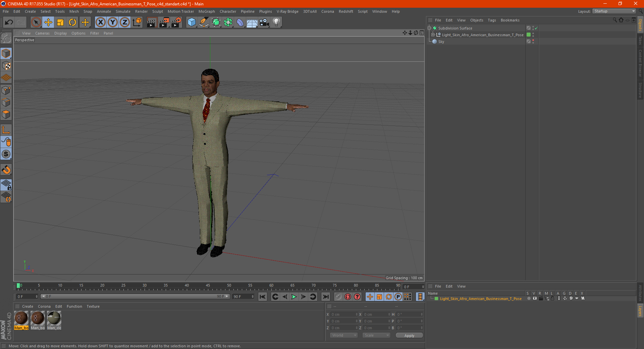Click the Undo arrow icon
The height and width of the screenshot is (349, 644).
pyautogui.click(x=9, y=22)
